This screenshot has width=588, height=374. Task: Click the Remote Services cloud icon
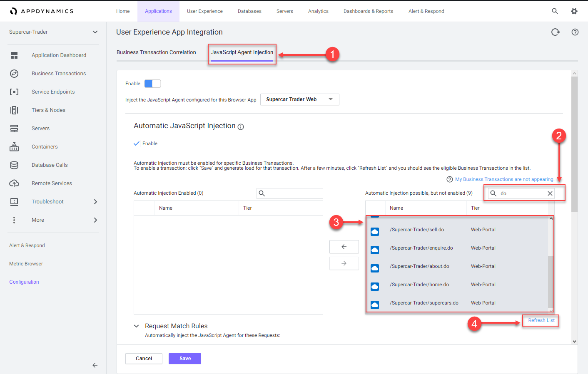click(14, 183)
